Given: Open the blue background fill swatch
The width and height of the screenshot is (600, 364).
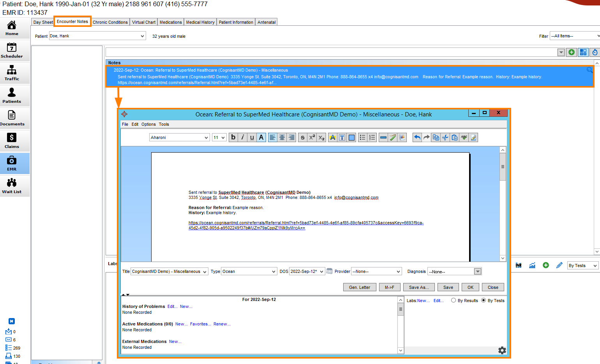Looking at the screenshot, I should coord(351,137).
